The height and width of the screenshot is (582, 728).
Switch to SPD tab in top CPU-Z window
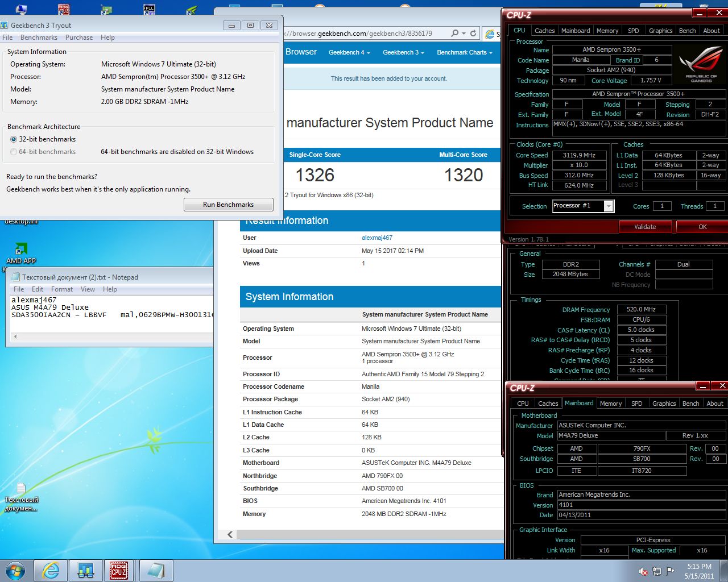633,31
